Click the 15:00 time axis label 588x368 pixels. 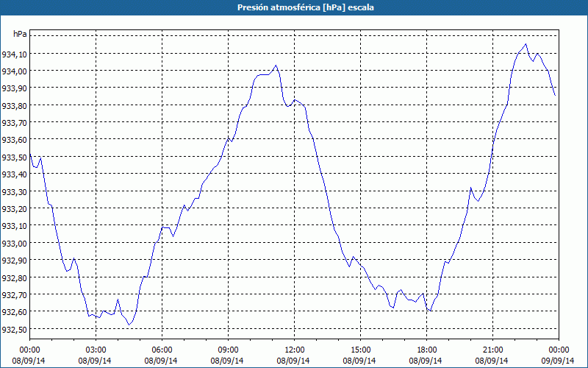[360, 350]
